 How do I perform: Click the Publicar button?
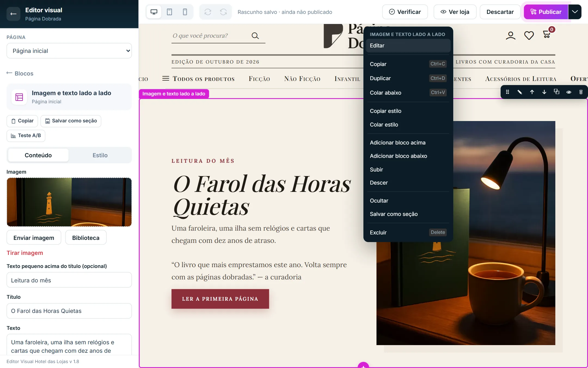(x=546, y=12)
